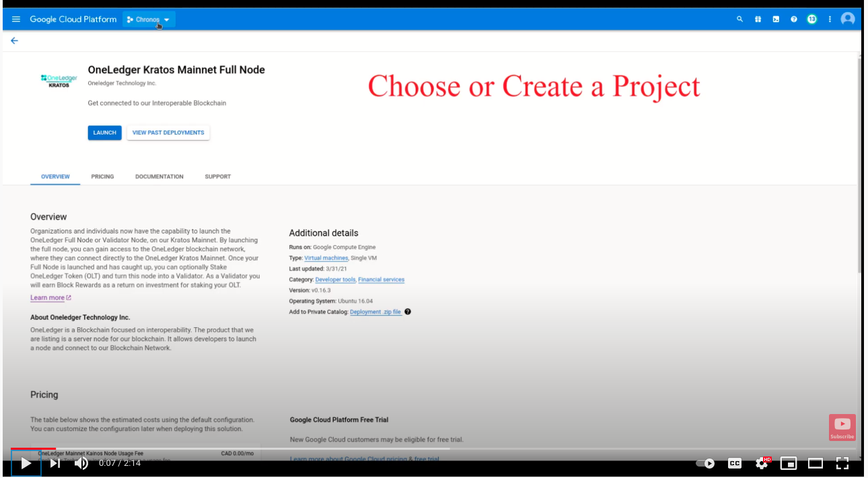Activate Cloud Shell terminal icon

tap(776, 20)
